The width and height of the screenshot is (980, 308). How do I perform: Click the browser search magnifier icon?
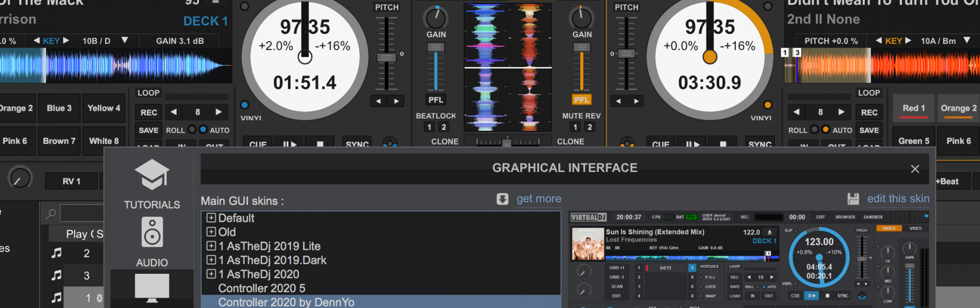51,214
